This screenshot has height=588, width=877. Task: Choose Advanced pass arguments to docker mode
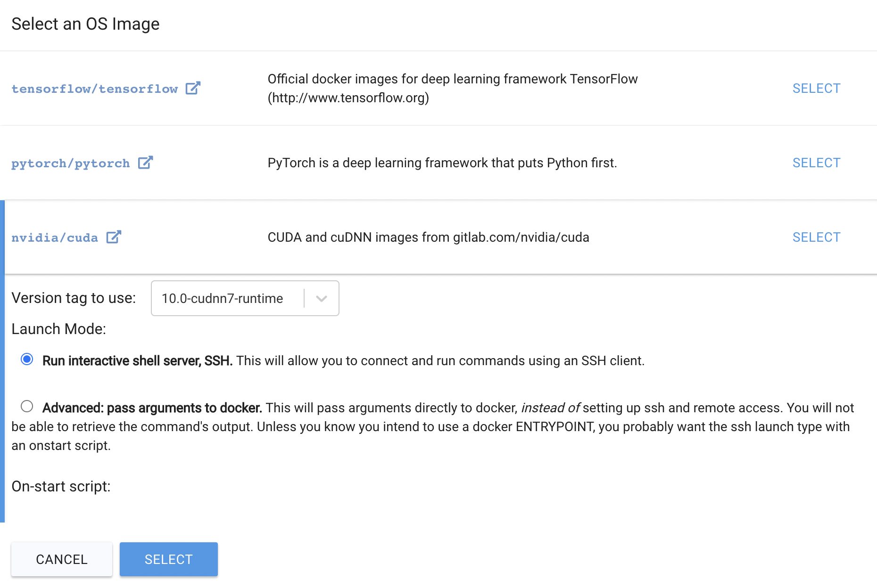[27, 406]
